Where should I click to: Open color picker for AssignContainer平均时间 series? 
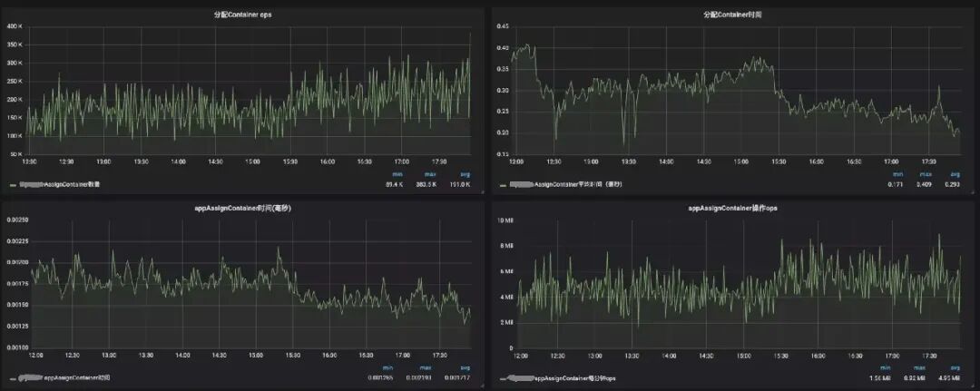(503, 185)
